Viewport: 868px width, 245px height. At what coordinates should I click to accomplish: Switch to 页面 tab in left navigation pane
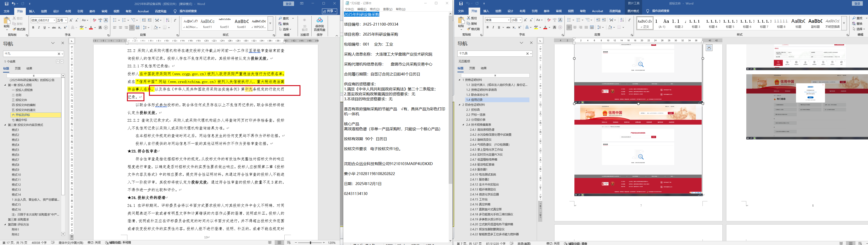[x=18, y=69]
